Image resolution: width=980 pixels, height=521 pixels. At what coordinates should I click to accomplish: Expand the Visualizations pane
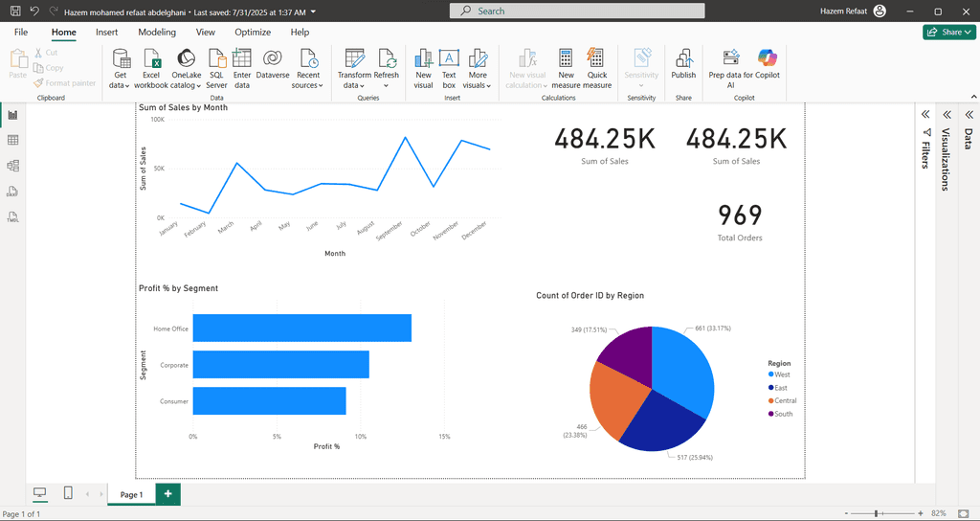point(946,114)
